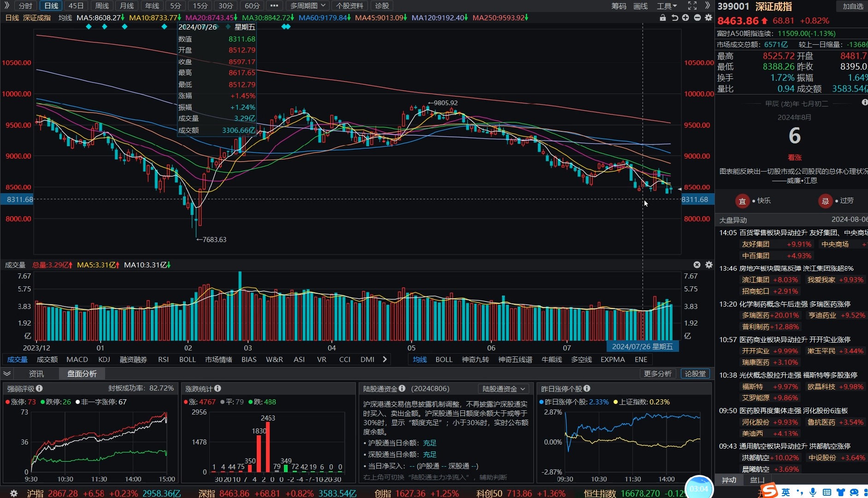Screen dimensions: 868x498
Task: Click the 03:04 floating timer bubble
Action: 699,488
